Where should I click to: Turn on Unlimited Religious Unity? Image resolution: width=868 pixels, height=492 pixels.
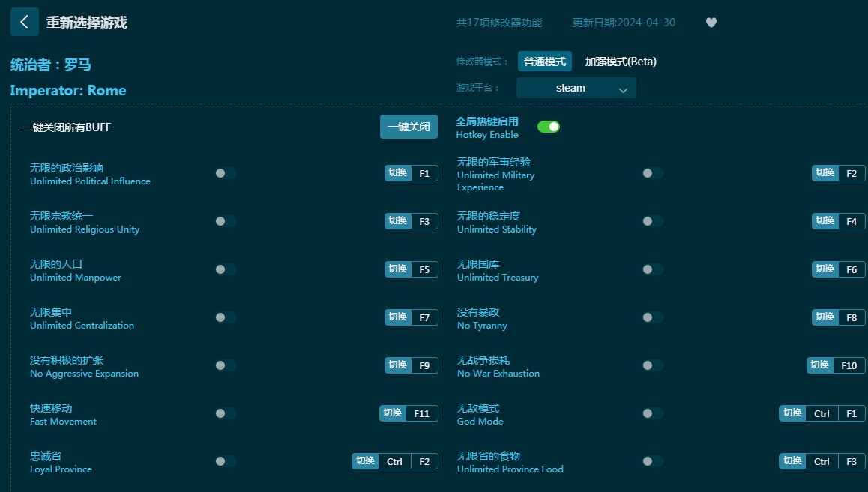[226, 221]
